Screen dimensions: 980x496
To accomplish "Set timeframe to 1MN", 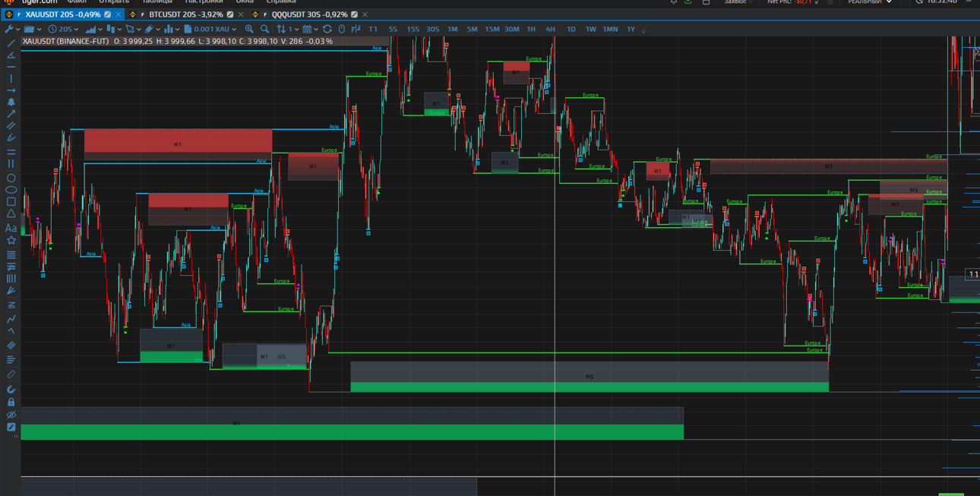I will pyautogui.click(x=610, y=29).
